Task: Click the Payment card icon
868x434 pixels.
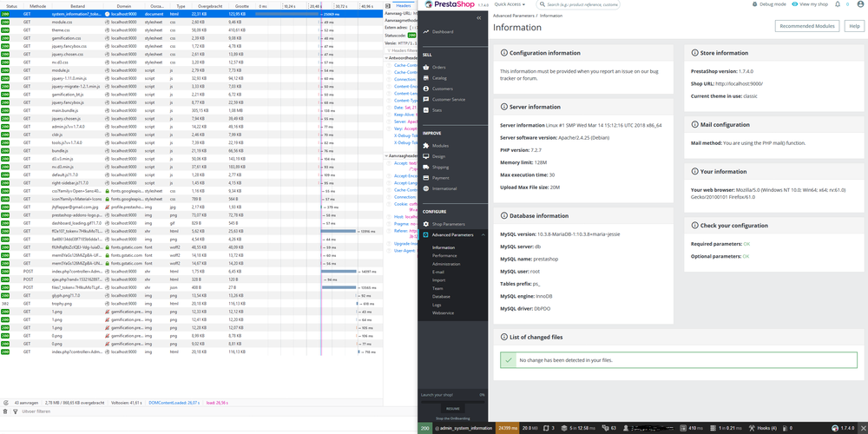Action: pyautogui.click(x=425, y=178)
